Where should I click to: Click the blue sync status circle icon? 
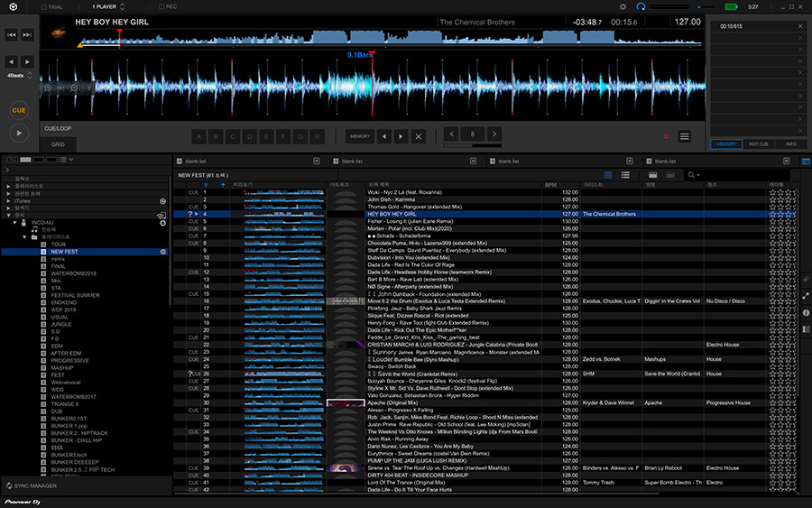click(x=641, y=6)
